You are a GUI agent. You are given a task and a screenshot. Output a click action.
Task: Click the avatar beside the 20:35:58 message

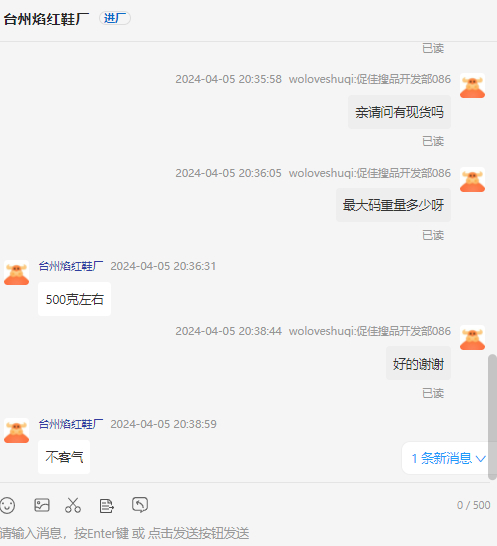click(472, 86)
